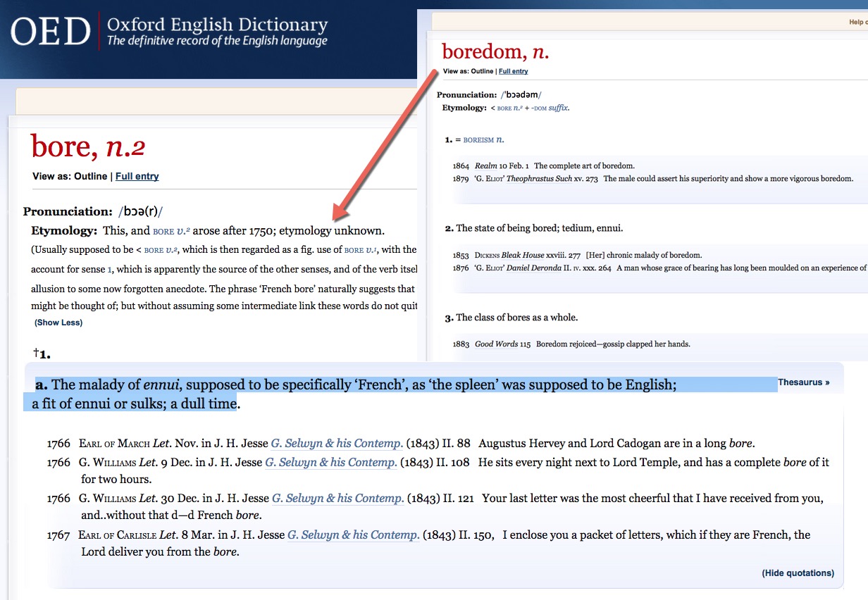Collapse the etymology note with "(Show Less)"
The image size is (868, 600).
58,323
